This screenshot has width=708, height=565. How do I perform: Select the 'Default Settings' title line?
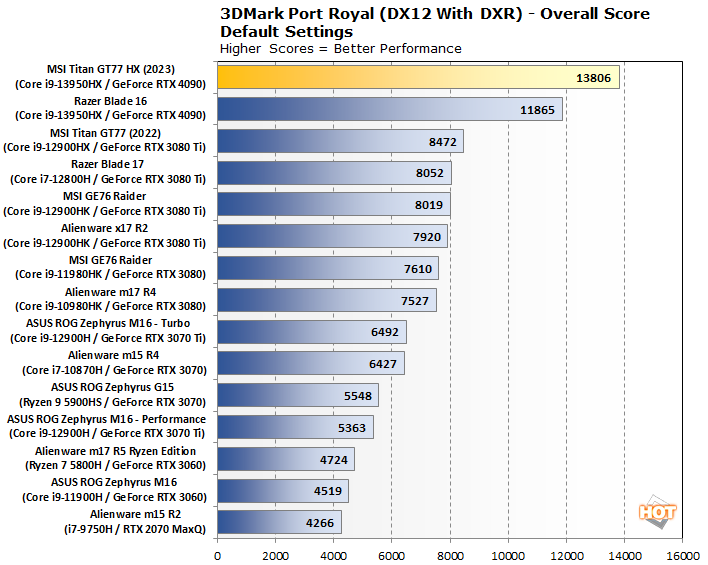[x=286, y=32]
